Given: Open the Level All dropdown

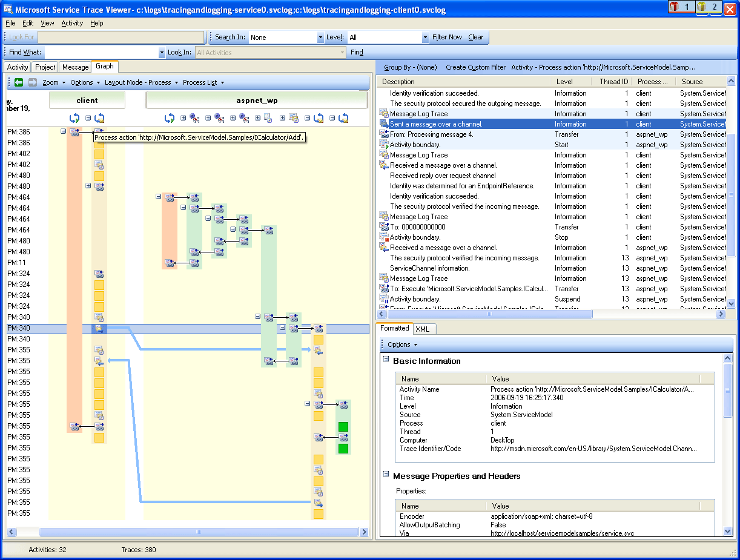Looking at the screenshot, I should pos(386,37).
